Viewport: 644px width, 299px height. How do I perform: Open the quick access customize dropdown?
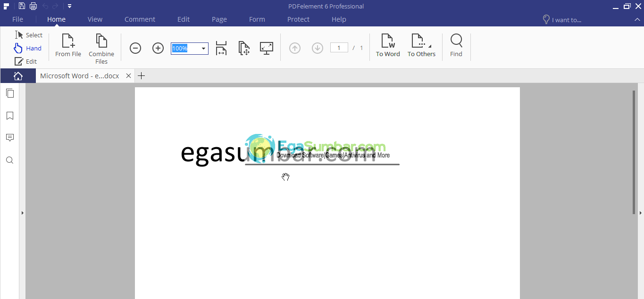point(69,6)
